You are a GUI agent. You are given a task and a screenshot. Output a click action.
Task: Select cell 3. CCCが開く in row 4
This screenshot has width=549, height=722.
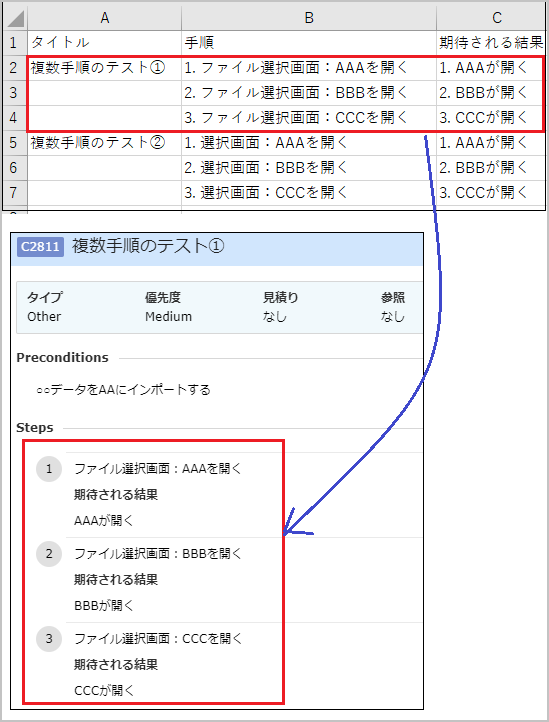tap(491, 117)
